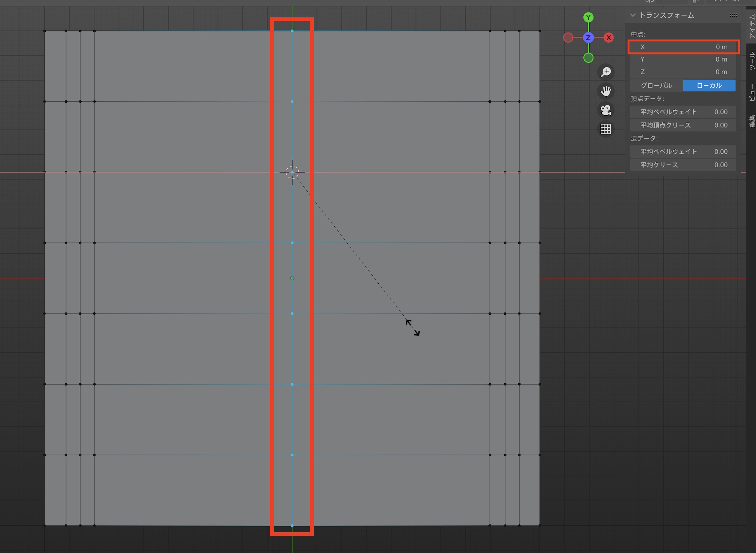
Task: Click the zoom view magnifier icon
Action: click(x=606, y=72)
